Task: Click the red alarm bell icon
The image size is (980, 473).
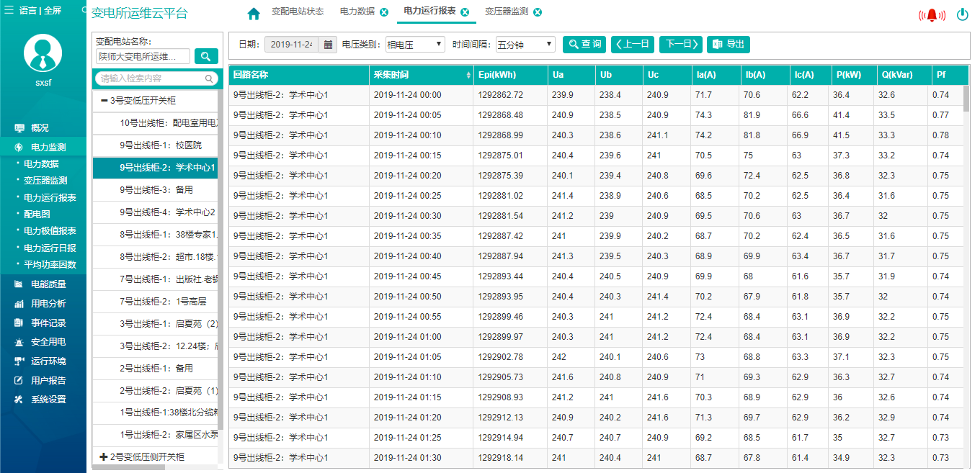Action: tap(932, 14)
